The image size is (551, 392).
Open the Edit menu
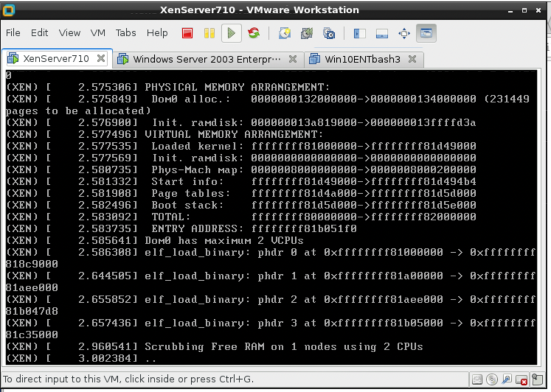click(x=39, y=33)
